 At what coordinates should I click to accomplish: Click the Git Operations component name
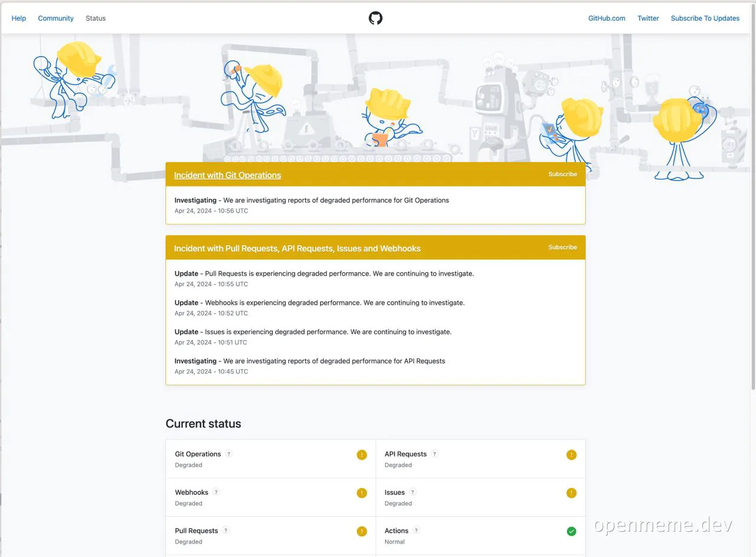198,454
